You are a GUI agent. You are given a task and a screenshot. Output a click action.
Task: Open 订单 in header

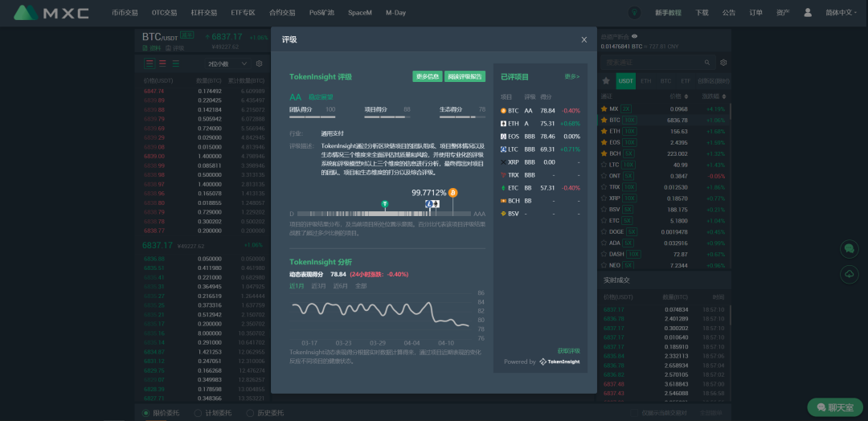point(755,13)
